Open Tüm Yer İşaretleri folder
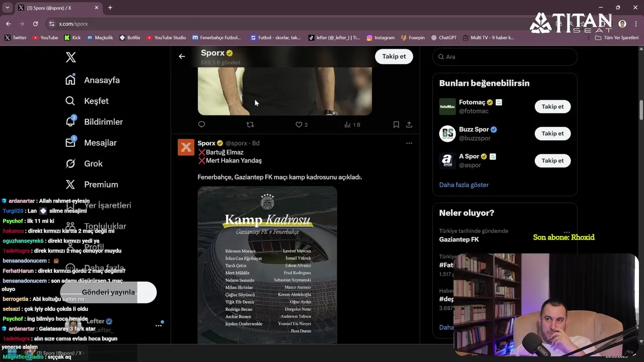The image size is (644, 362). pos(617,38)
